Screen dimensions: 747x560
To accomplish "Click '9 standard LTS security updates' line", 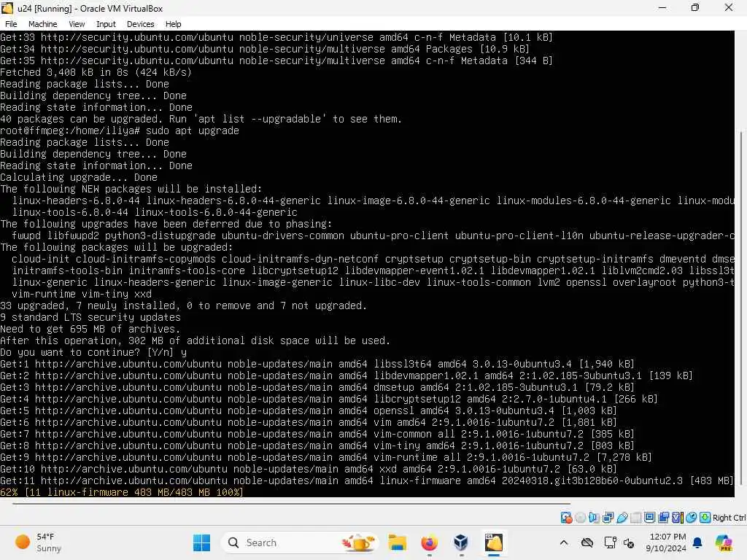I will coord(90,317).
